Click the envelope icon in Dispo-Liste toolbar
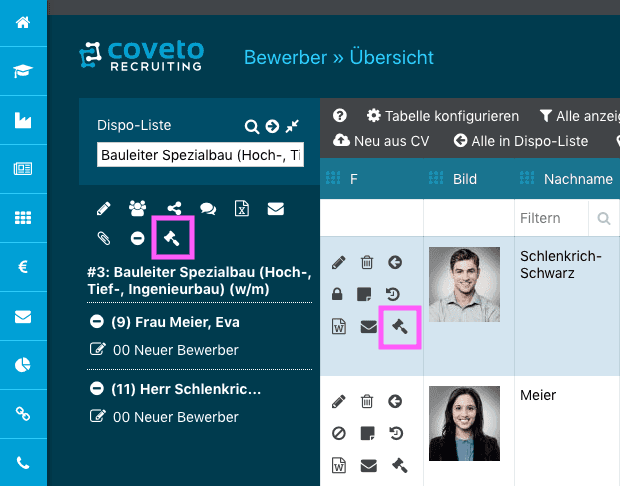The height and width of the screenshot is (486, 620). coord(276,208)
